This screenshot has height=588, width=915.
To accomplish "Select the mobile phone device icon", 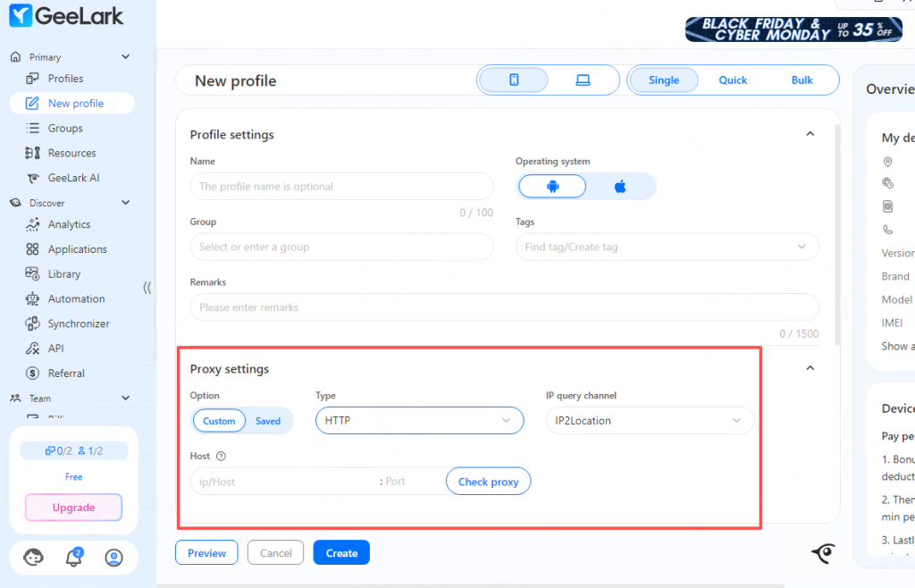I will click(x=514, y=80).
